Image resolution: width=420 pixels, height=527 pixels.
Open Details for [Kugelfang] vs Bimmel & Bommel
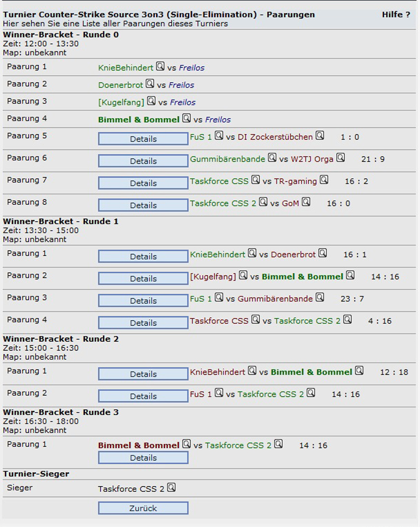coord(143,278)
